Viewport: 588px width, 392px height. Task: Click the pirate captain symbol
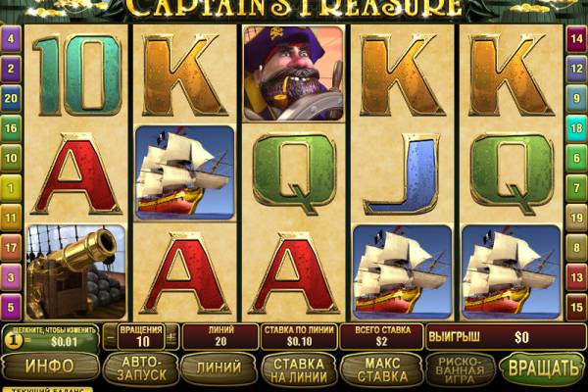click(x=294, y=73)
